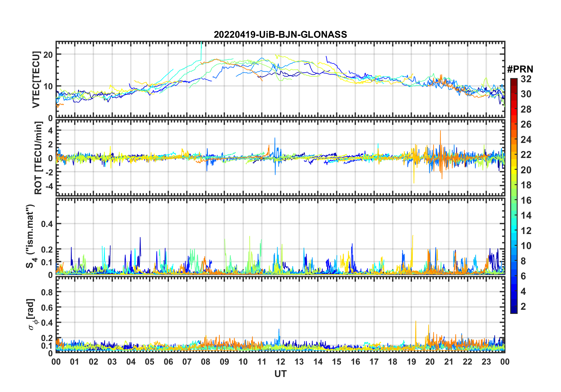This screenshot has width=561, height=392.
Task: Select the 19 hour tick on the UT axis
Action: tap(411, 362)
